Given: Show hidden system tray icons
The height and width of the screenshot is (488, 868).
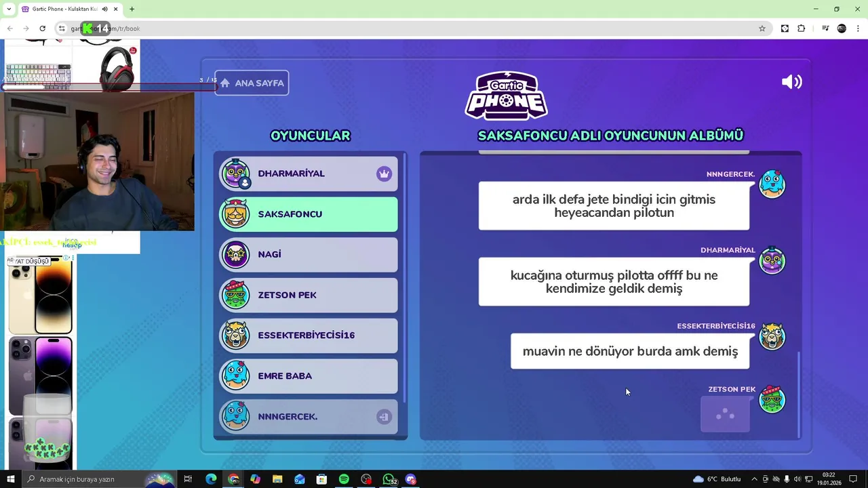Looking at the screenshot, I should 754,479.
